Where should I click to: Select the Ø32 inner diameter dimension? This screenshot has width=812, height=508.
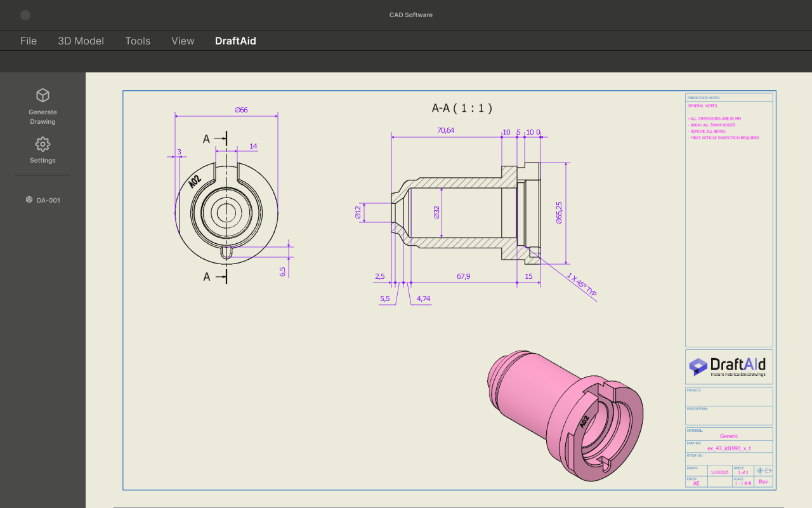click(436, 212)
